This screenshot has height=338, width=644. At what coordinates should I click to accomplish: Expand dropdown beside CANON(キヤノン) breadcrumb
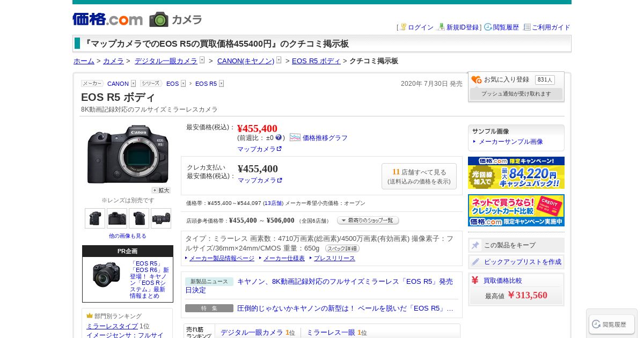(x=279, y=60)
